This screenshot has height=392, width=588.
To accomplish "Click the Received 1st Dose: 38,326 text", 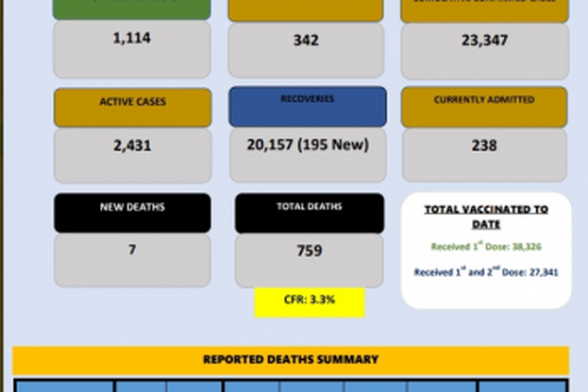I will coord(486,247).
